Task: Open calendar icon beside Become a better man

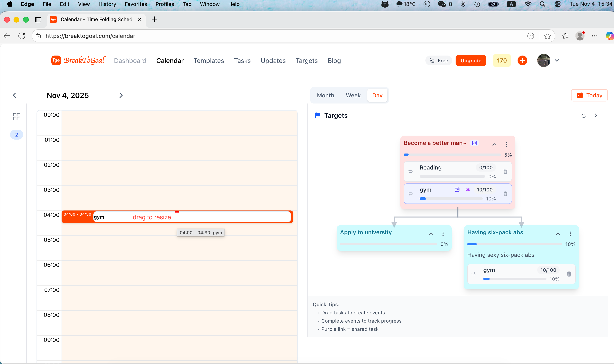Action: point(474,143)
